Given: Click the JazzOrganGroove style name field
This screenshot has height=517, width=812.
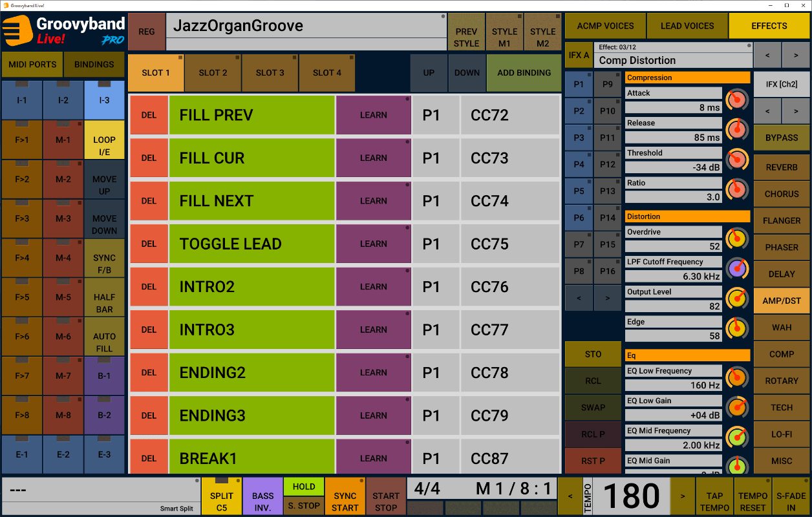Looking at the screenshot, I should [306, 26].
